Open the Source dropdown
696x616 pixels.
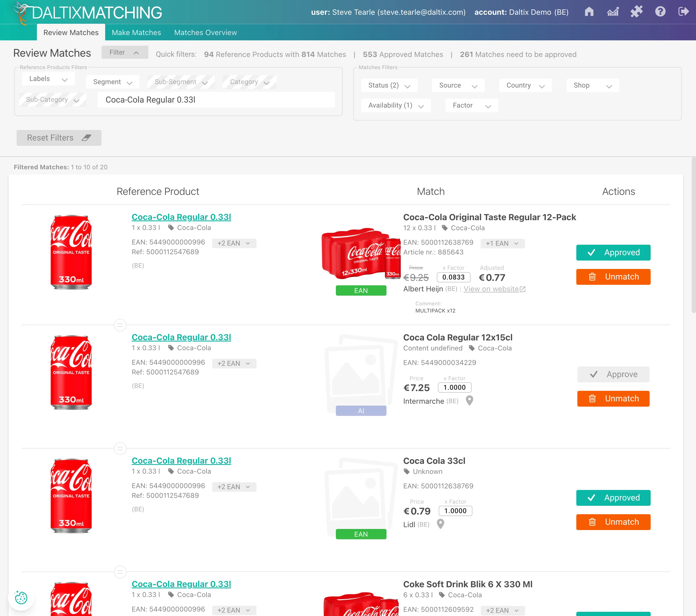click(458, 85)
